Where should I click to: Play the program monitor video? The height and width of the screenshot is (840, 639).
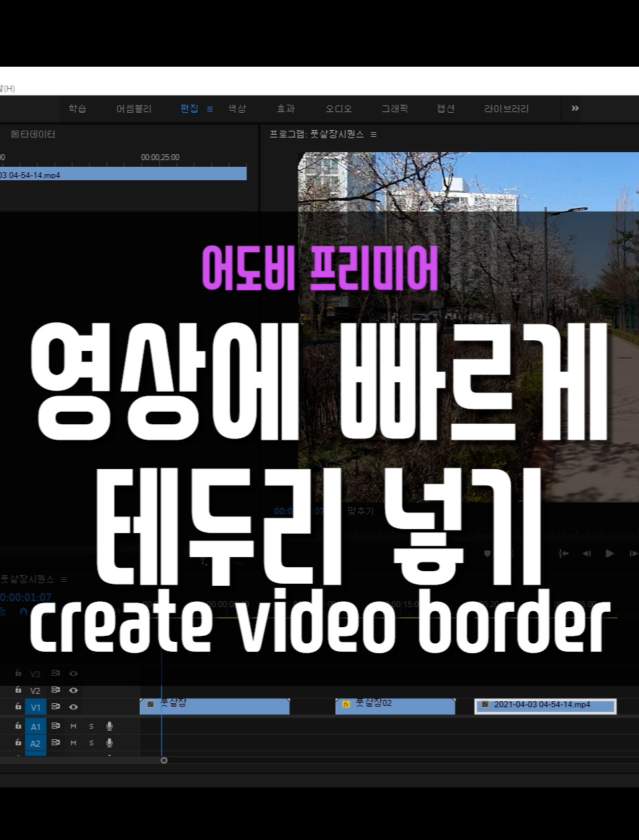tap(610, 553)
